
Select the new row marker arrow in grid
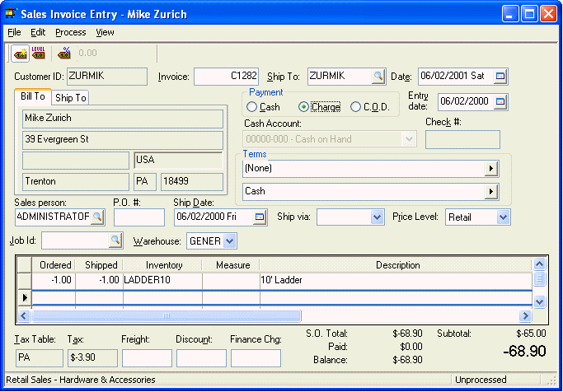coord(25,297)
